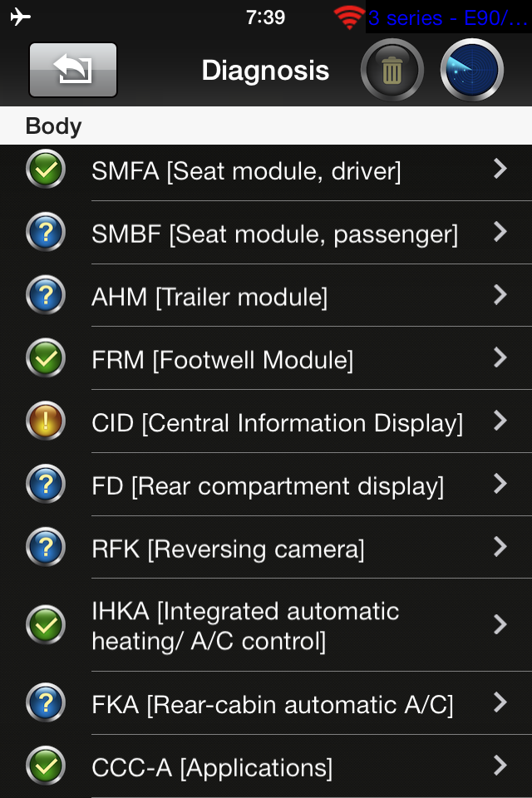Select the Body section header
Viewport: 532px width, 798px height.
[54, 126]
